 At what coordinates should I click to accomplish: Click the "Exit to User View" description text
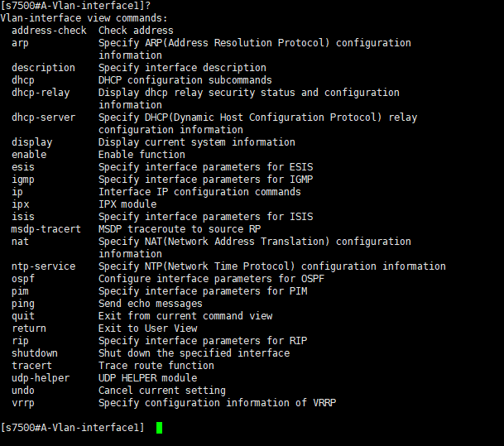[147, 329]
